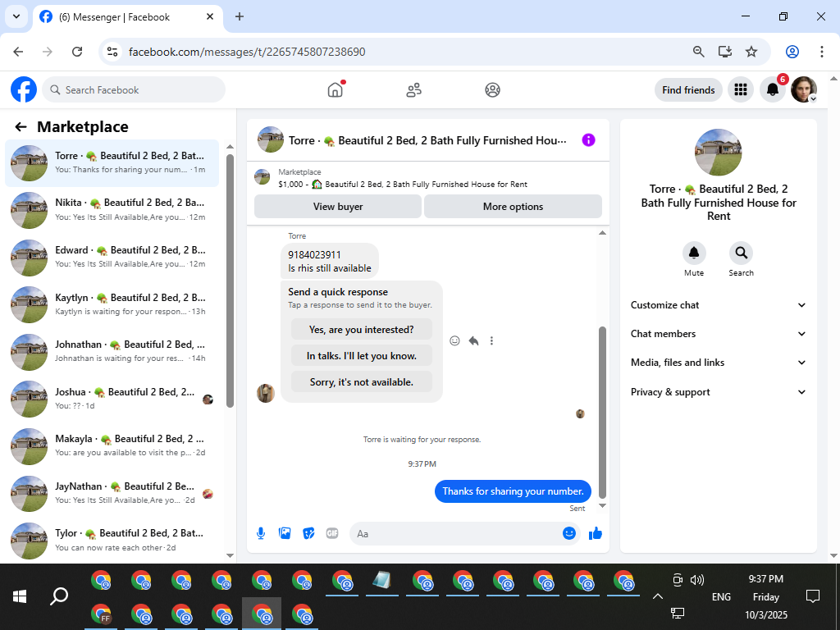Open Chrome zoom magnifier icon

(x=699, y=52)
